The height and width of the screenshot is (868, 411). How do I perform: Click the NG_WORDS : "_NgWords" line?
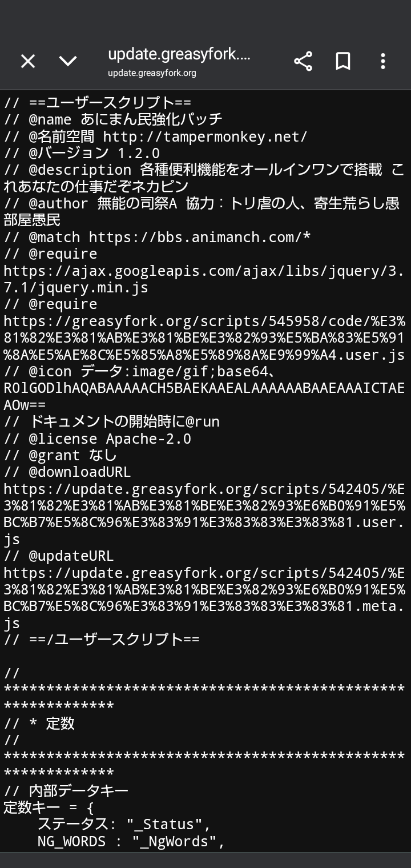click(131, 841)
